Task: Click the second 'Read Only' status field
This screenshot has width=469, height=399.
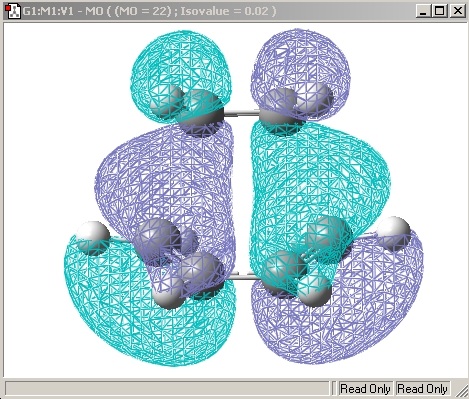Action: (x=422, y=389)
